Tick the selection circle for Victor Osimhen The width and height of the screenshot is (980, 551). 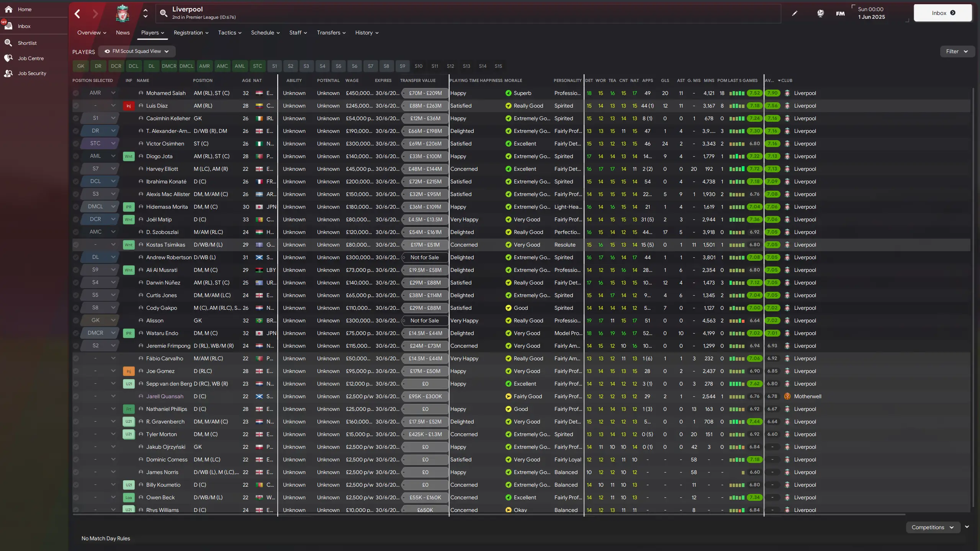(x=76, y=144)
